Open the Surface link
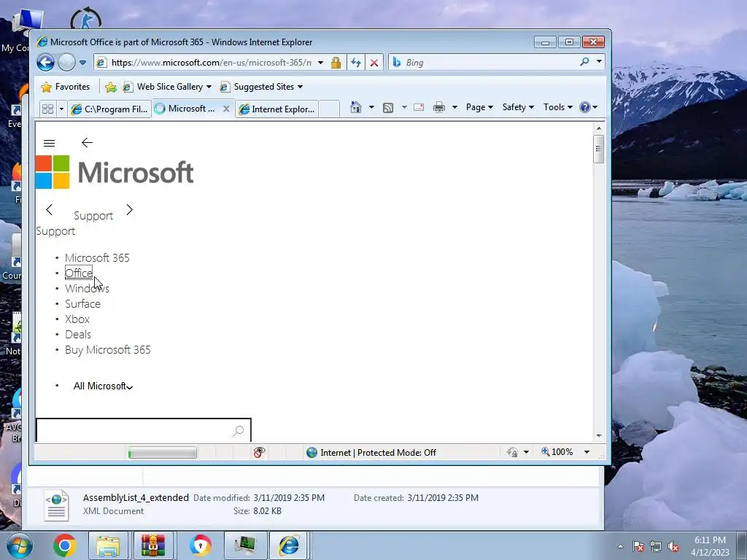The height and width of the screenshot is (560, 747). pos(83,304)
